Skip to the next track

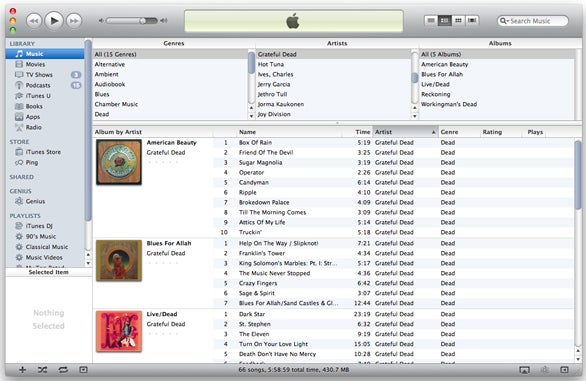(x=74, y=21)
